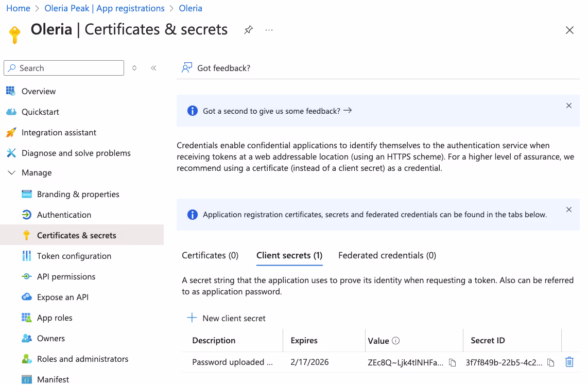Switch to the Certificates (0) tab

210,255
